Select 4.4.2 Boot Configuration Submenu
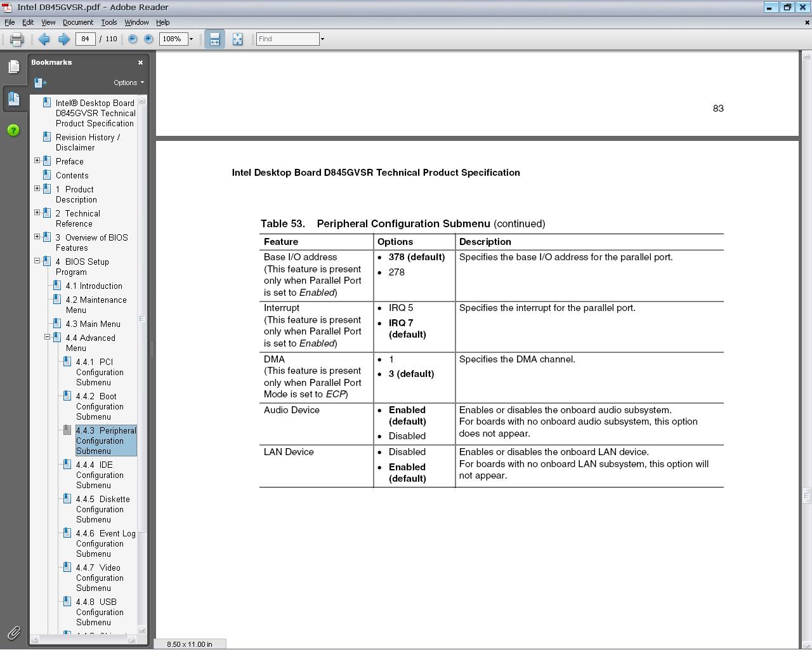This screenshot has width=812, height=650. [x=100, y=406]
